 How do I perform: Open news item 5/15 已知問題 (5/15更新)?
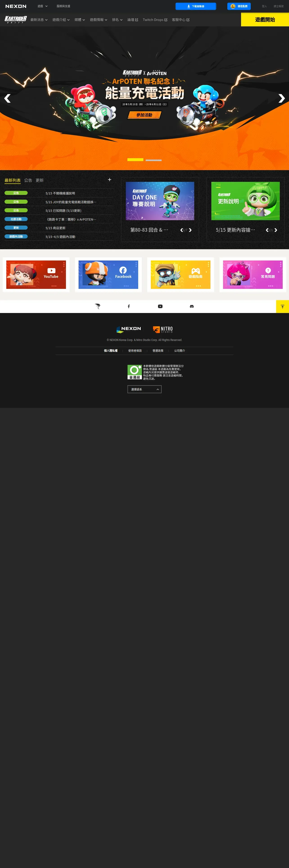click(63, 211)
